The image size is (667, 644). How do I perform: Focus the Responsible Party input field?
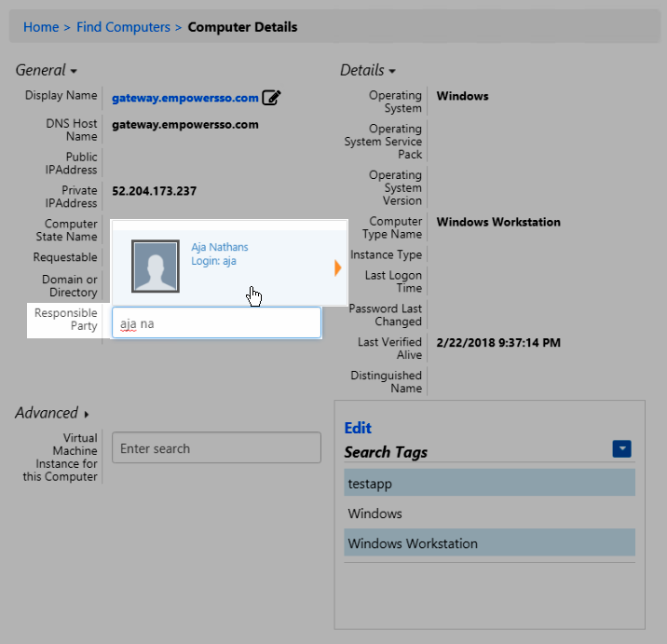[x=216, y=322]
